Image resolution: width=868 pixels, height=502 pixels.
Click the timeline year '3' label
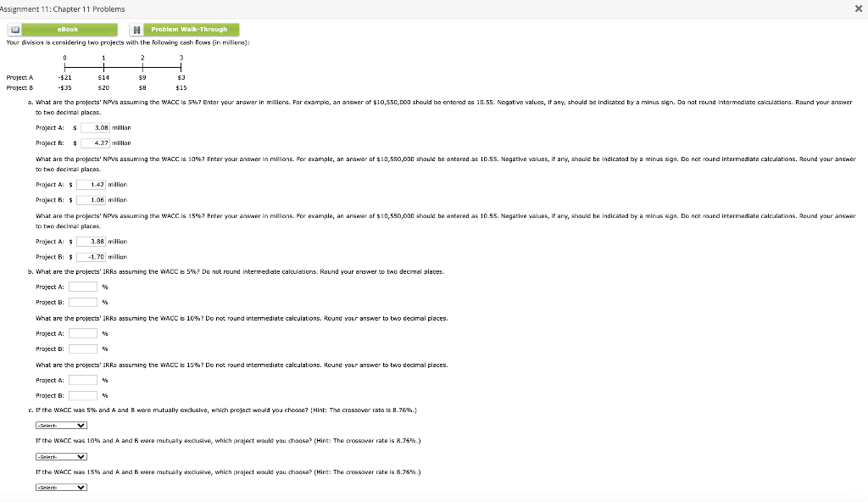(x=181, y=58)
